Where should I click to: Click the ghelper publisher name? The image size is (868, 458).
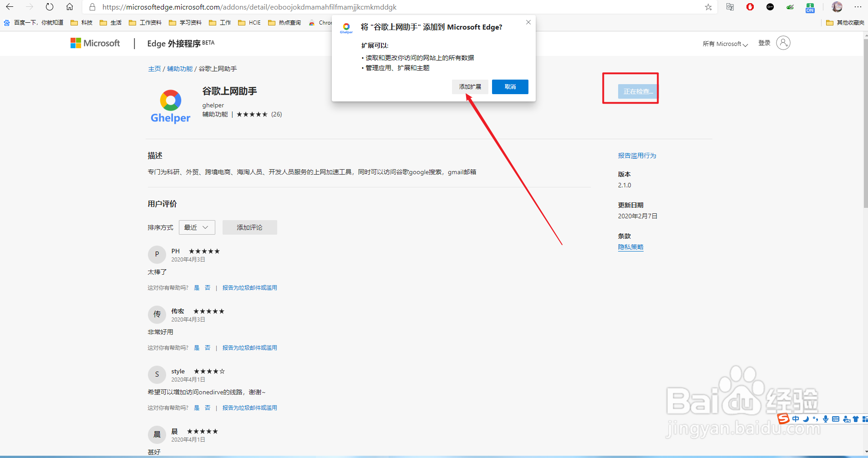click(213, 105)
